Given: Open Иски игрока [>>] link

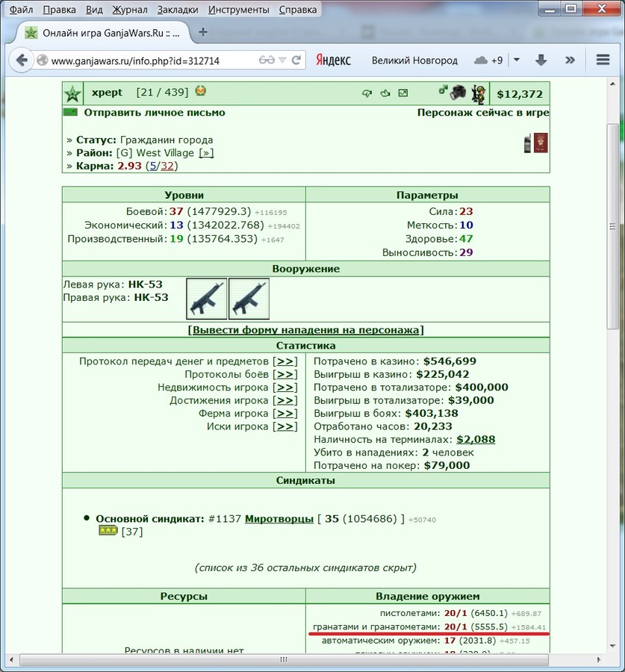Looking at the screenshot, I should 285,426.
